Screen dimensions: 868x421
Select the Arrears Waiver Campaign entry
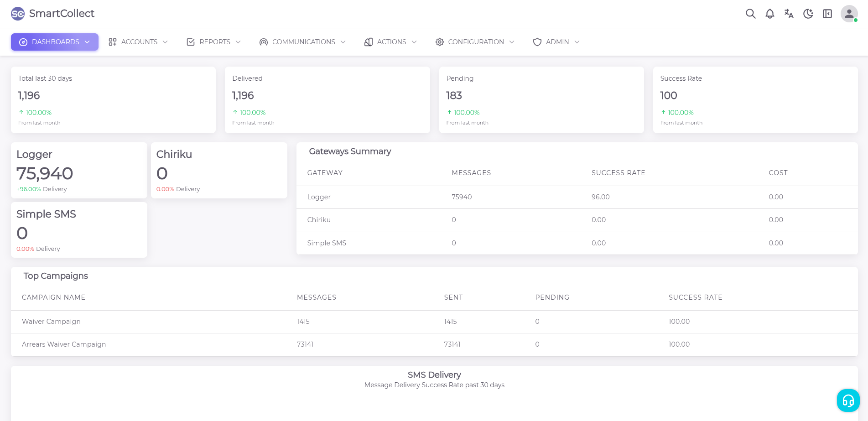(x=64, y=344)
